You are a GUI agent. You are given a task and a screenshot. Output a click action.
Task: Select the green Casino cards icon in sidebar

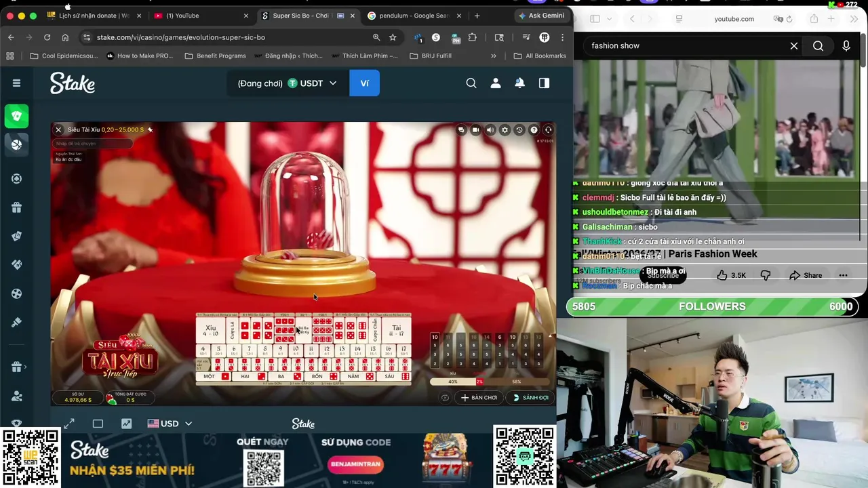click(x=17, y=116)
